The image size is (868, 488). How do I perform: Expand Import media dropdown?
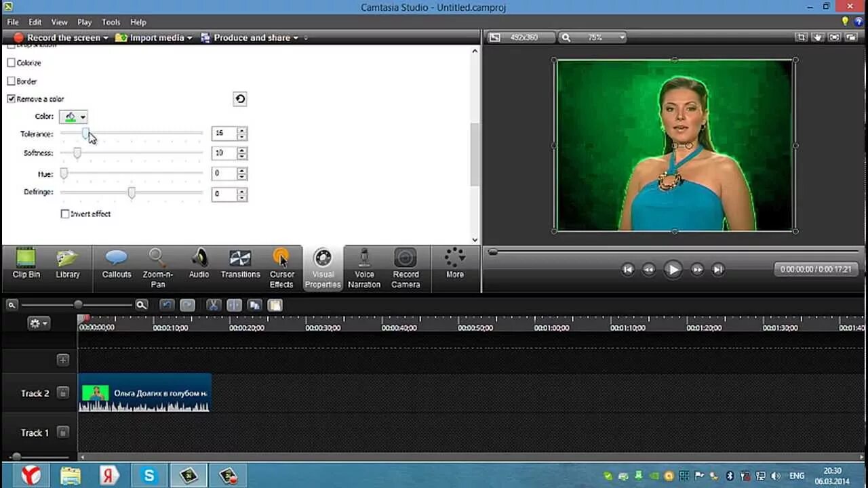coord(189,38)
